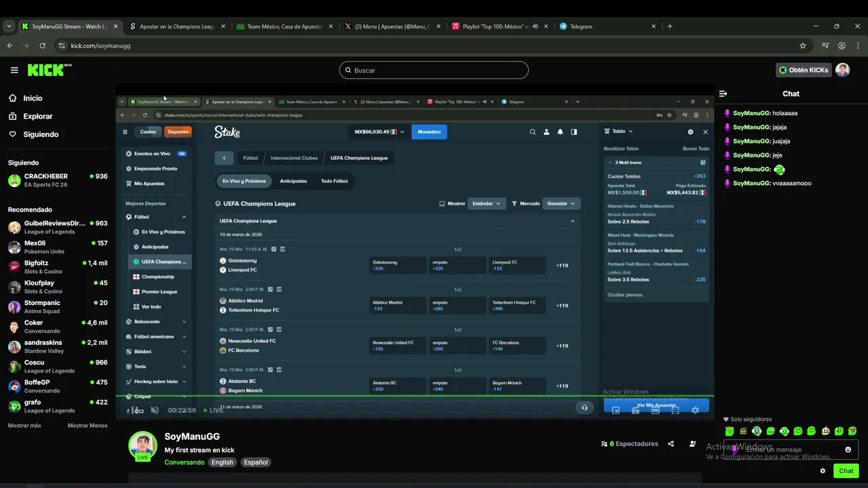Click the Obtén KICKs button
868x488 pixels.
pyautogui.click(x=804, y=70)
